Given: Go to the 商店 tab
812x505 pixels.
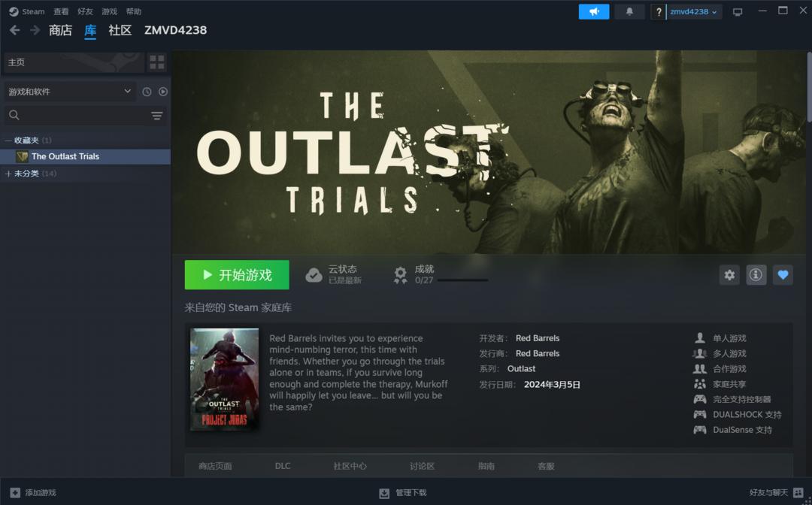Looking at the screenshot, I should (61, 31).
